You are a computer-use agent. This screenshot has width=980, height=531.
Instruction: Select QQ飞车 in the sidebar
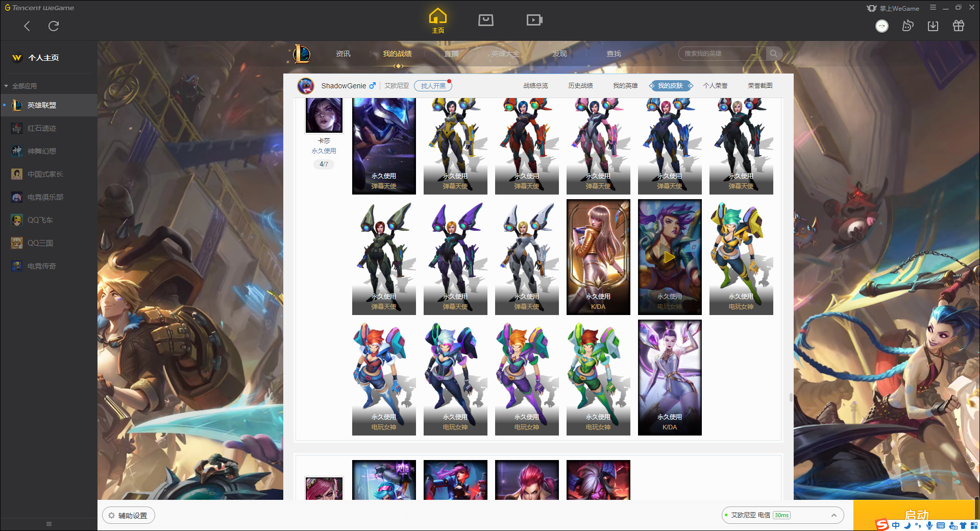click(48, 220)
